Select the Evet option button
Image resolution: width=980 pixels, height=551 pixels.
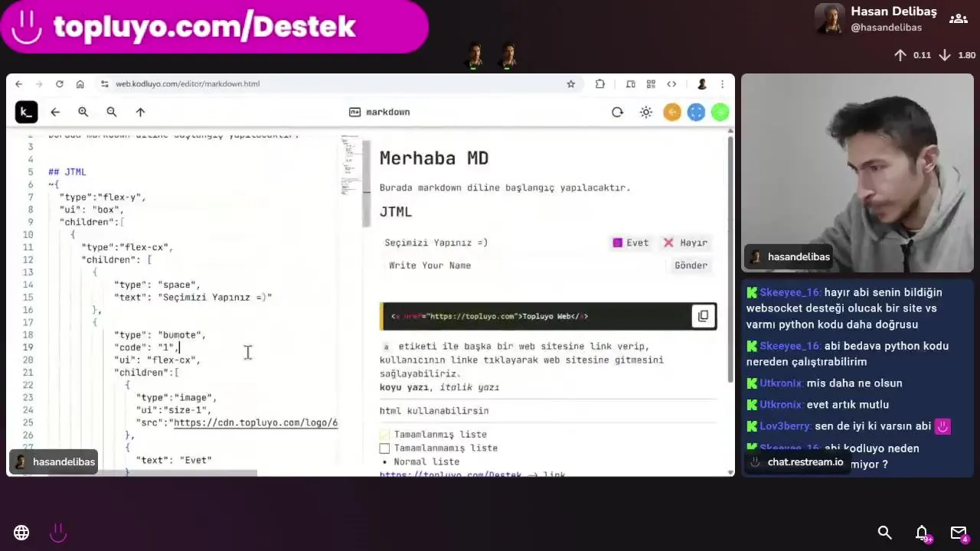[x=630, y=243]
